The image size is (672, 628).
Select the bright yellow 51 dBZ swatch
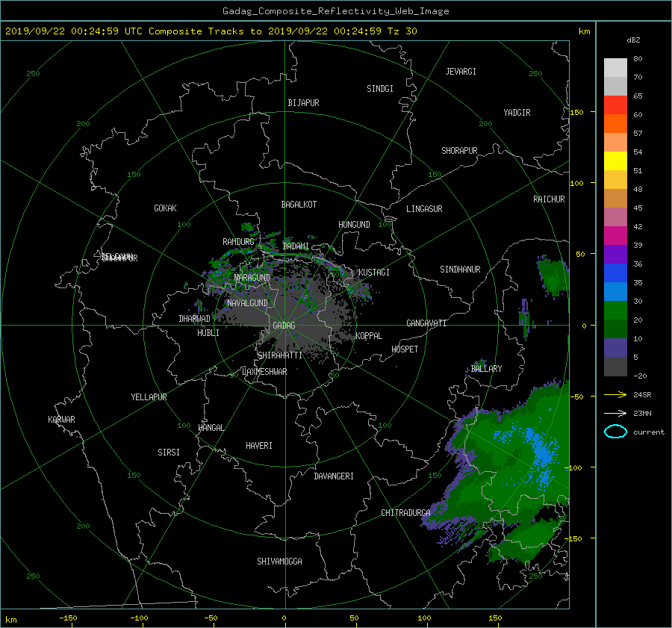pyautogui.click(x=615, y=161)
